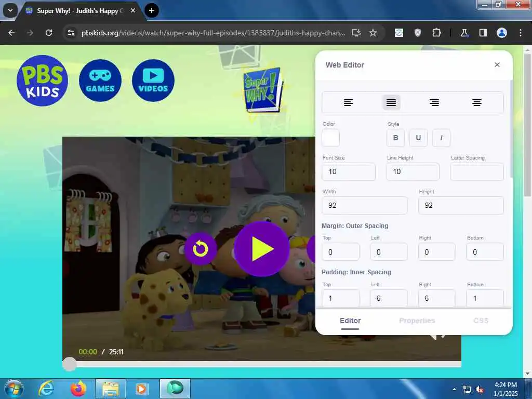Select justify text alignment

[391, 102]
